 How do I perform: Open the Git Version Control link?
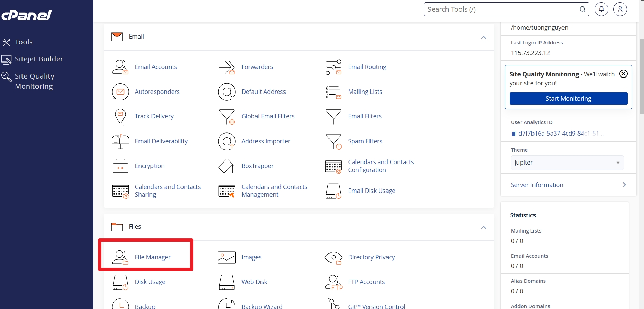pos(377,306)
